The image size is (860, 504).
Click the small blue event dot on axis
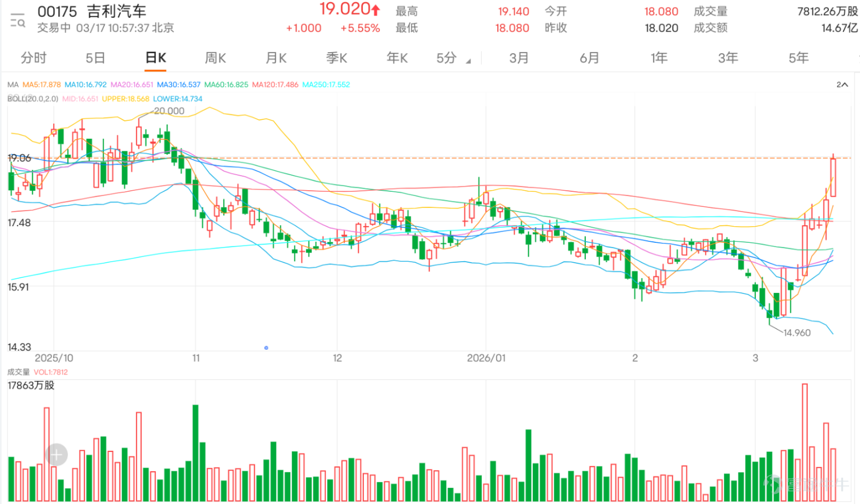(x=266, y=348)
